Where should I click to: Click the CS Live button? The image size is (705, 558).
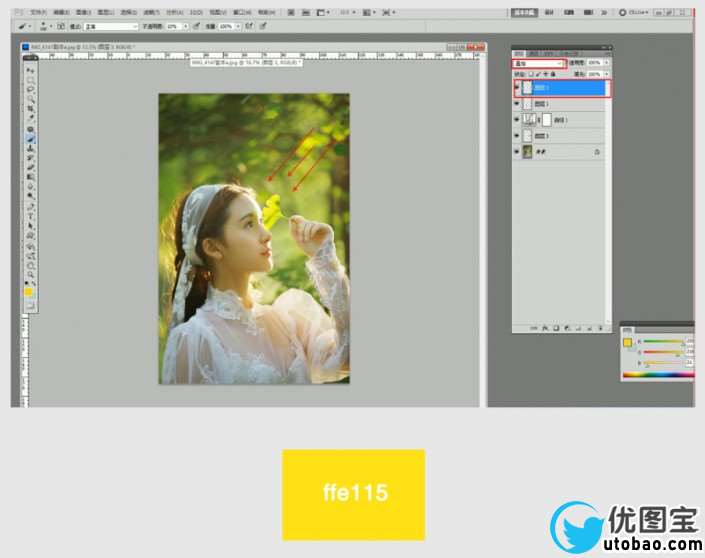(x=636, y=12)
